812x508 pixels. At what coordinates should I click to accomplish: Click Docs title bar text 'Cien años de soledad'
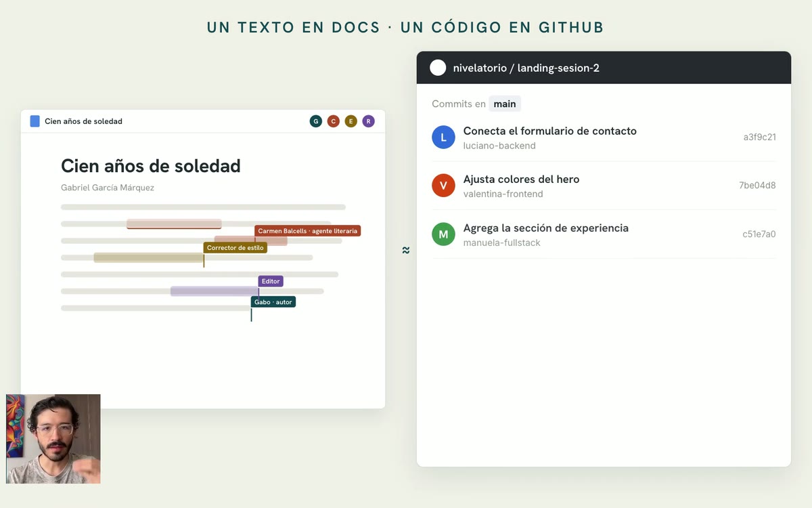pyautogui.click(x=84, y=121)
